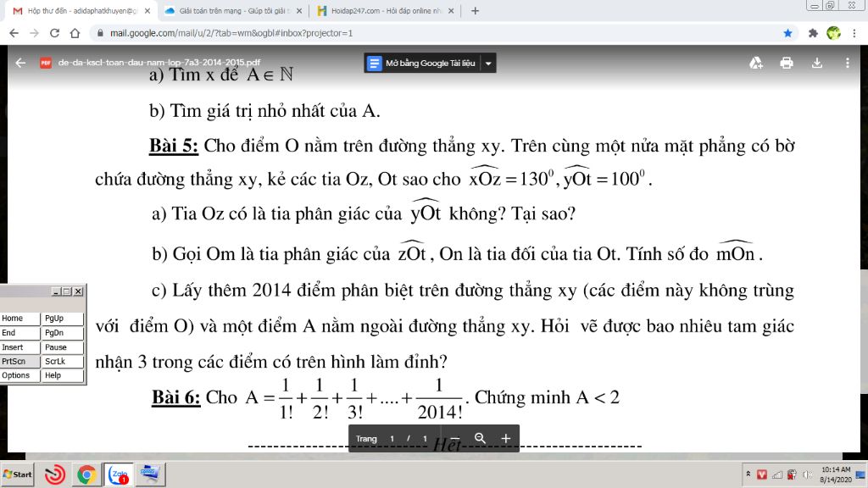Open the Windows Start menu

coord(17,474)
